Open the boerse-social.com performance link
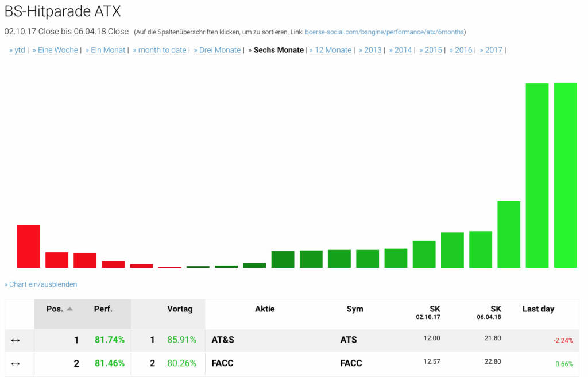This screenshot has height=377, width=588. (384, 32)
